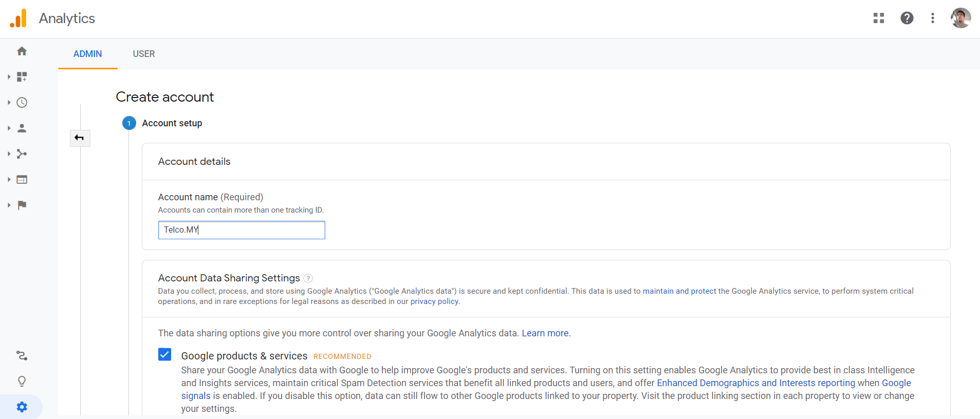Open Conversions flag icon
Image resolution: width=980 pixels, height=419 pixels.
tap(22, 205)
